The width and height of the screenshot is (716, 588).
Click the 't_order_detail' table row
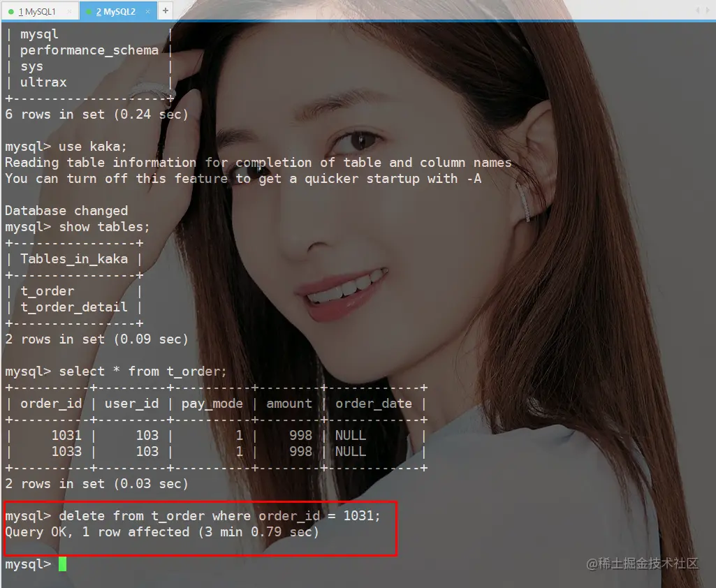pyautogui.click(x=74, y=307)
